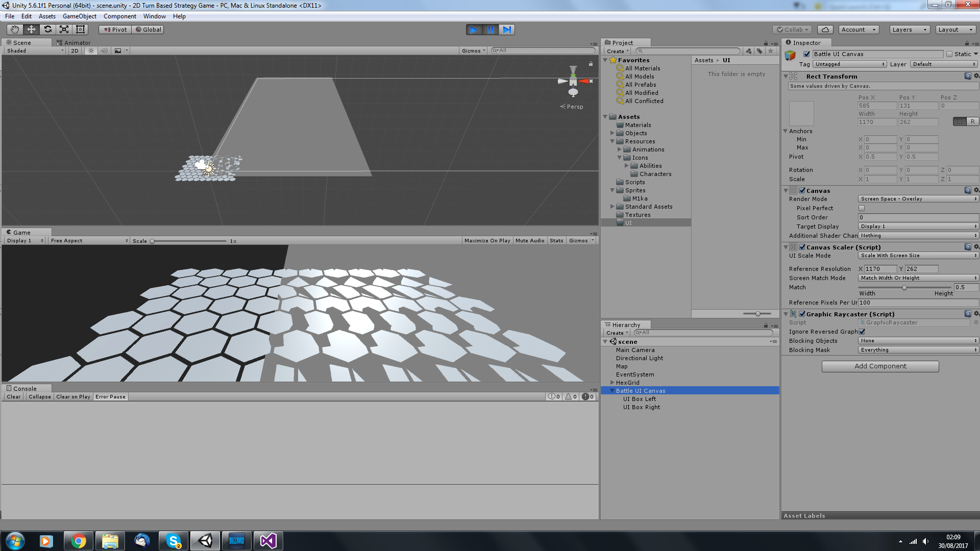980x551 pixels.
Task: Save search to Favorites star icon
Action: (x=771, y=51)
